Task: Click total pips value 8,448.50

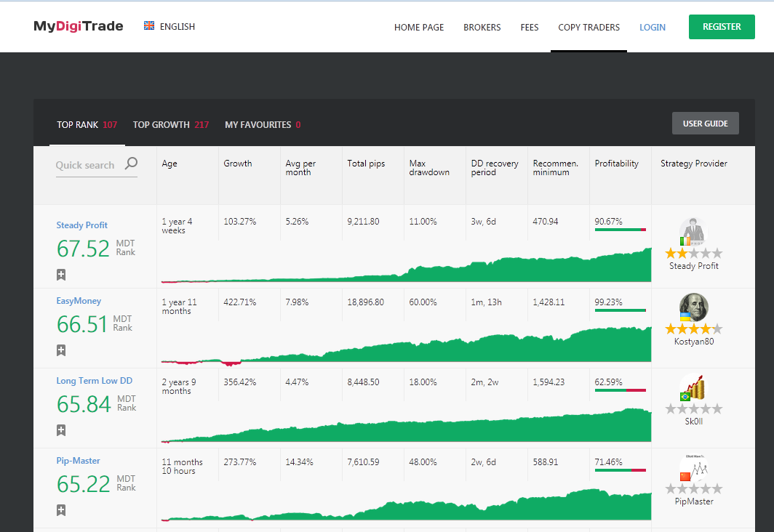Action: click(x=363, y=382)
